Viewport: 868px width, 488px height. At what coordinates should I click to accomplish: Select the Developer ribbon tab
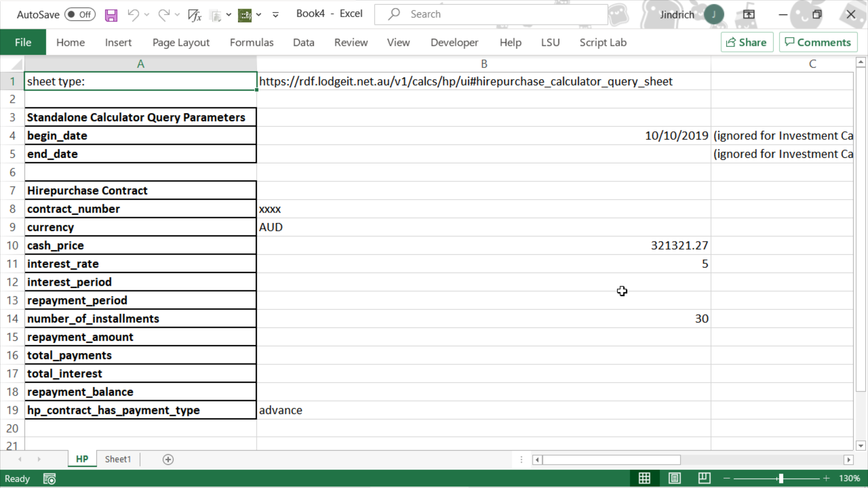point(455,42)
